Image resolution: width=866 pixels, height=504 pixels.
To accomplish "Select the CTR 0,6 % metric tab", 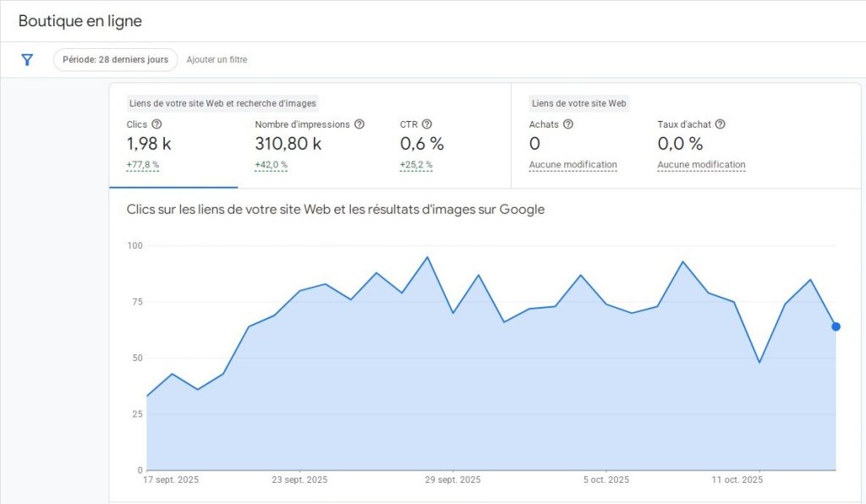I will point(421,144).
